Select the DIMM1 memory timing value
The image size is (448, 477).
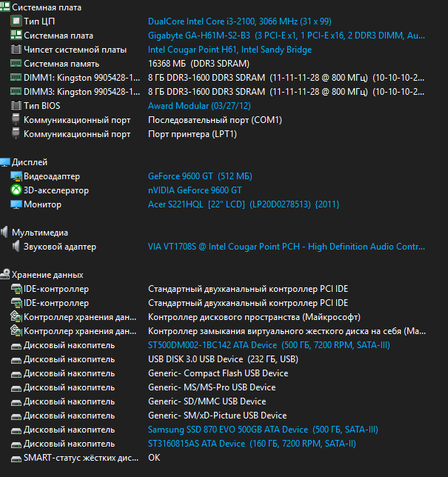(286, 78)
